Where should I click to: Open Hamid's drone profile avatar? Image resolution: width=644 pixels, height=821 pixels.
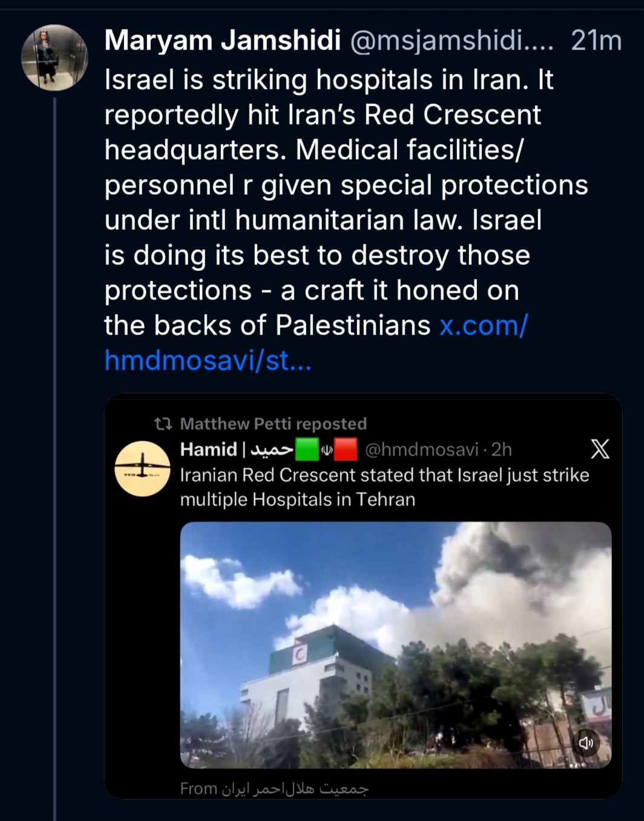click(x=143, y=469)
